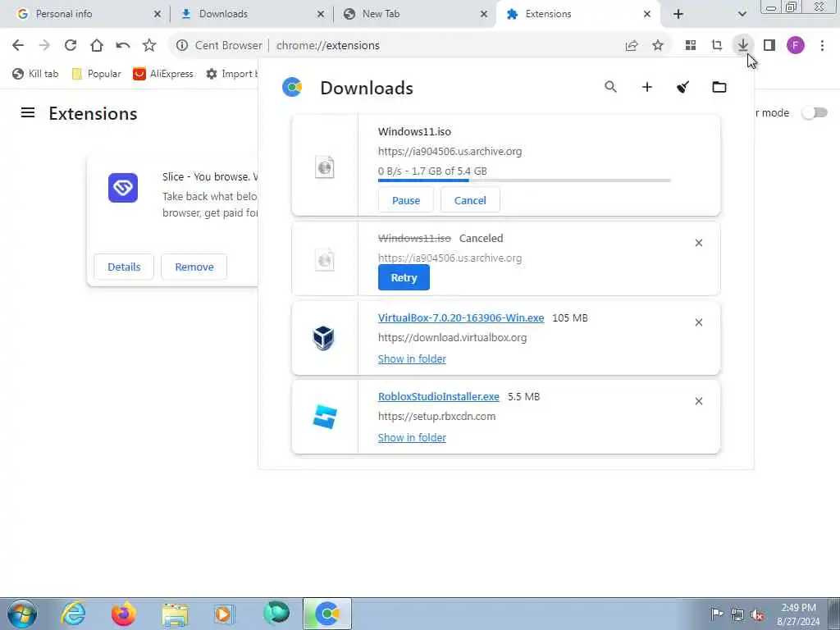Pause the Windows11.iso download
The image size is (840, 630).
405,200
